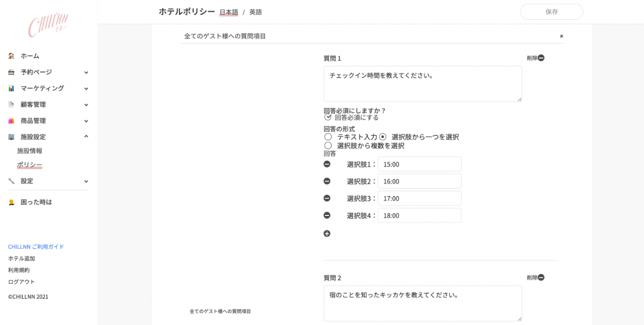Select the テキスト入力 radio option
Image resolution: width=644 pixels, height=325 pixels.
pos(328,137)
